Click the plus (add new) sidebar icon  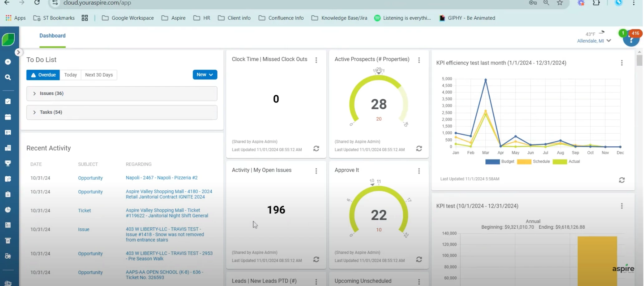(x=8, y=62)
